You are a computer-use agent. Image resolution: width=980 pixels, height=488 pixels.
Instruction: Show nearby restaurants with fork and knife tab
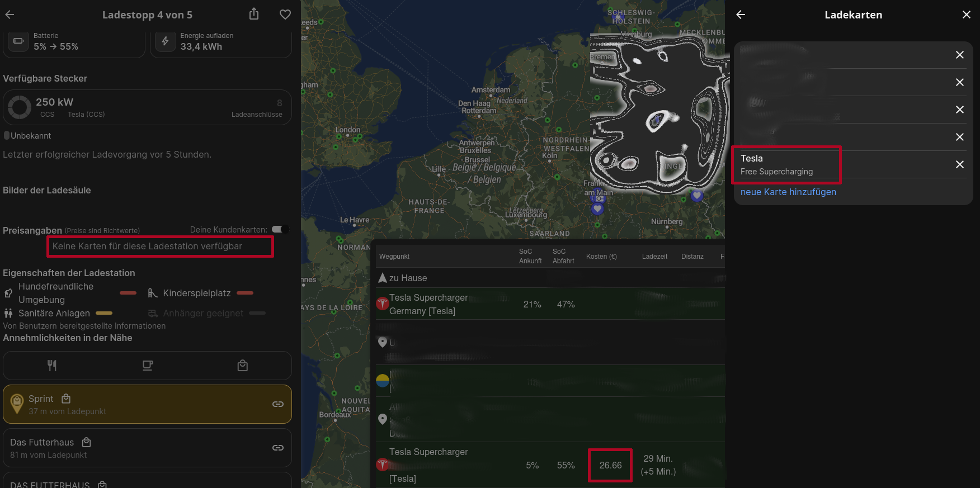coord(51,366)
